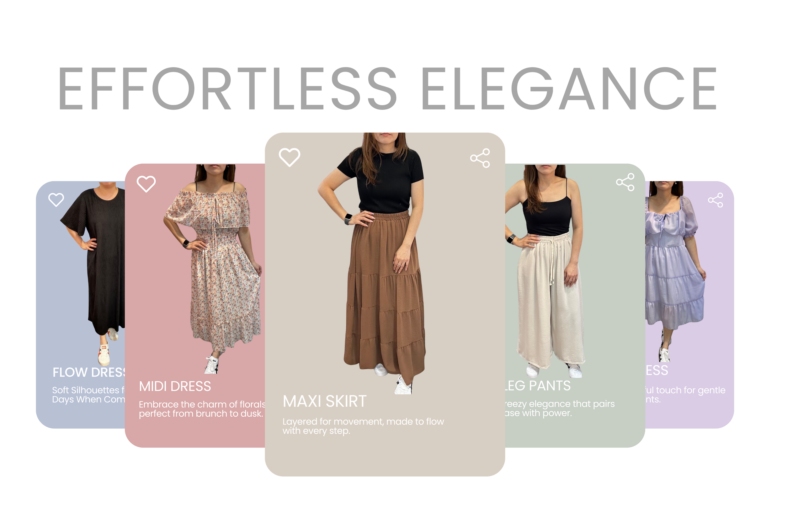
Task: Click the Effortless Elegance heading
Action: 387,89
